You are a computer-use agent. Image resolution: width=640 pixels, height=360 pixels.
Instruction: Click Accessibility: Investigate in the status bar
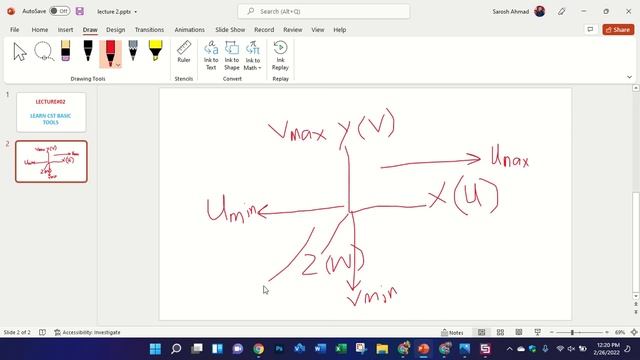pos(87,332)
